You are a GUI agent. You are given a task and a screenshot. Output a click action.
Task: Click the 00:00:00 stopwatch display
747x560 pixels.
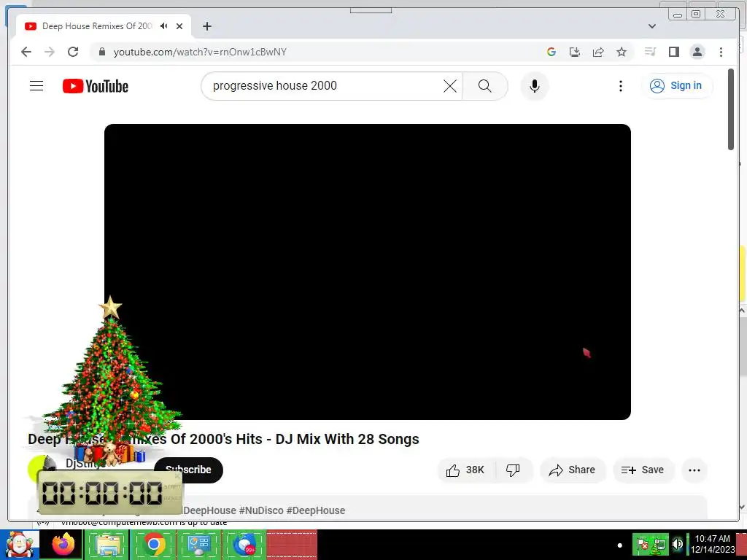pyautogui.click(x=102, y=493)
